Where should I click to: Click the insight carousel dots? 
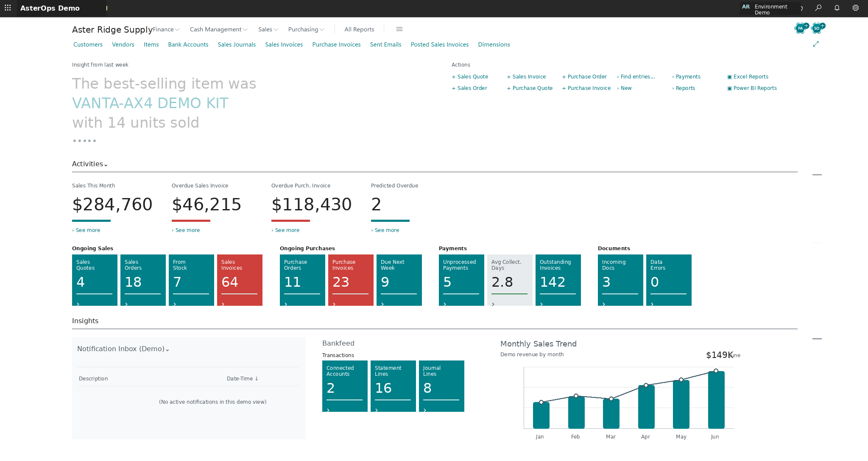[84, 141]
